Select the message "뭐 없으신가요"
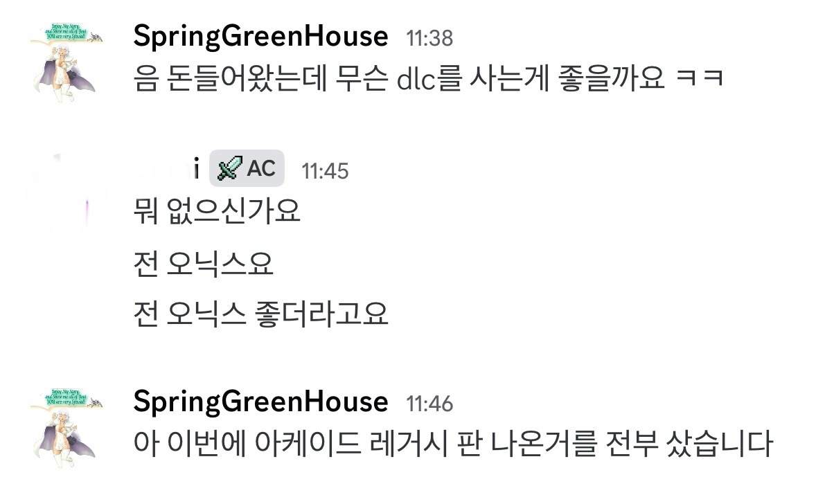Image resolution: width=816 pixels, height=504 pixels. pos(217,211)
